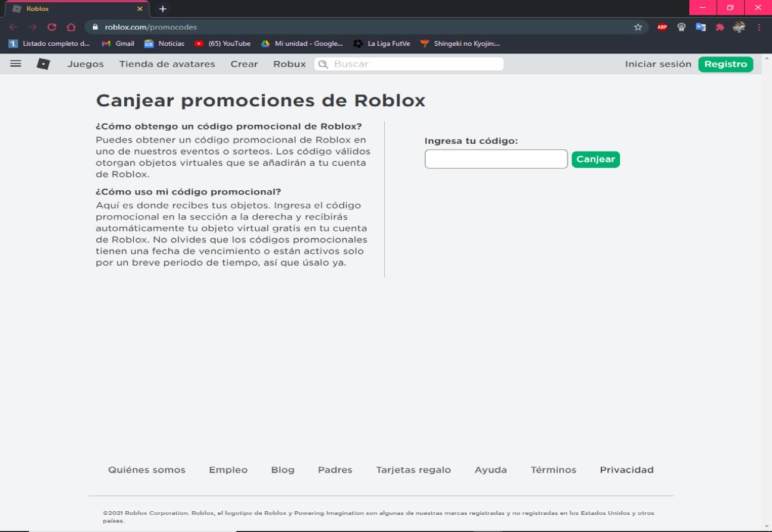Select Tienda de avatares
772x532 pixels.
(167, 64)
